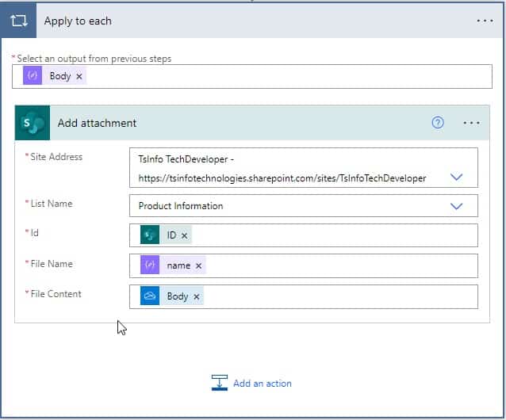Open Add attachment help question mark
This screenshot has height=420, width=506.
(438, 123)
